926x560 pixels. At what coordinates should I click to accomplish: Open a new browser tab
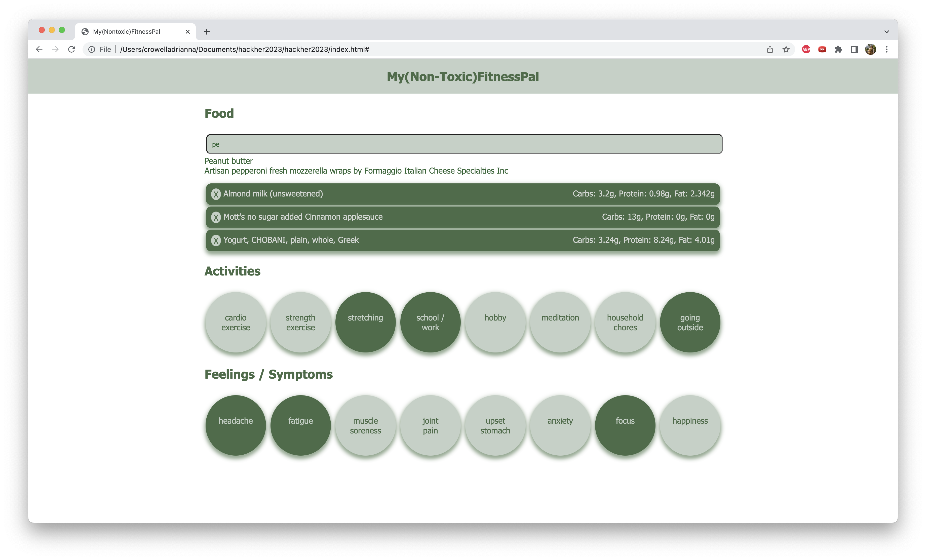pos(207,31)
